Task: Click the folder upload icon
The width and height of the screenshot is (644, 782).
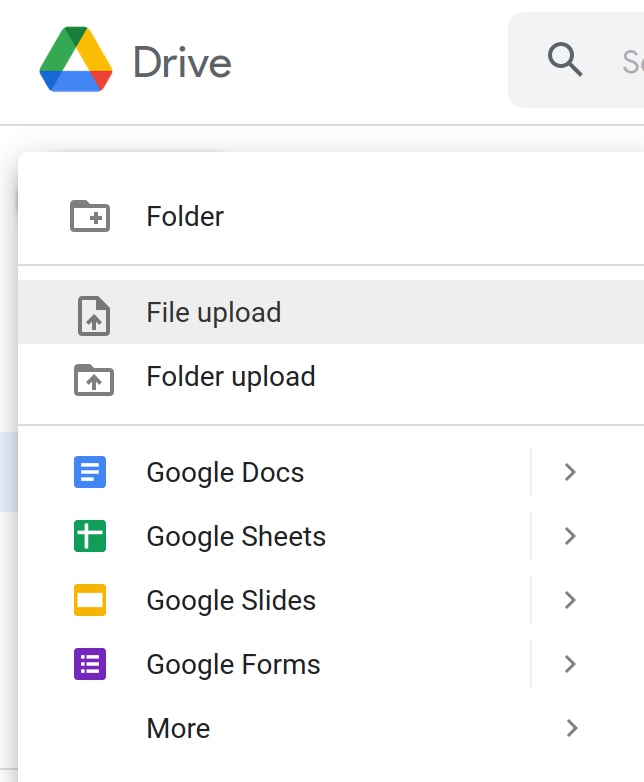Action: click(x=94, y=380)
